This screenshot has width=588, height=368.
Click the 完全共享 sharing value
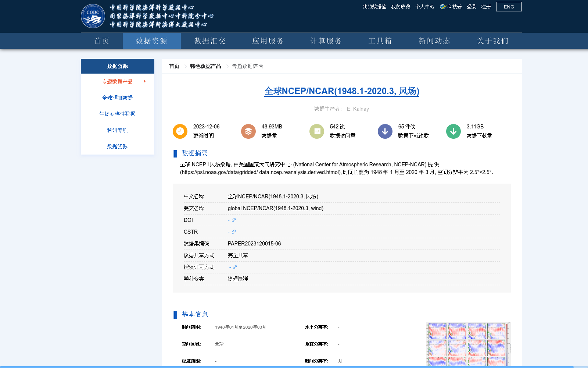point(238,255)
